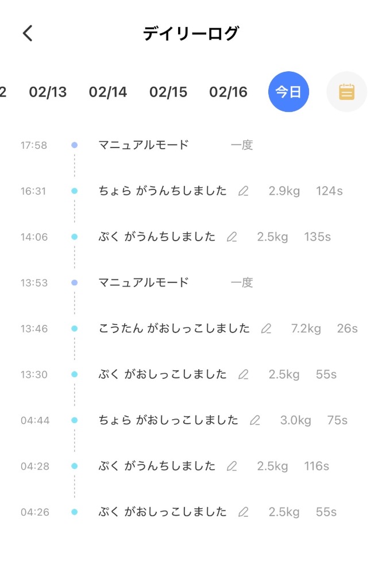Open the 02/15 daily log tab
Screen dimensions: 382x588
point(168,91)
